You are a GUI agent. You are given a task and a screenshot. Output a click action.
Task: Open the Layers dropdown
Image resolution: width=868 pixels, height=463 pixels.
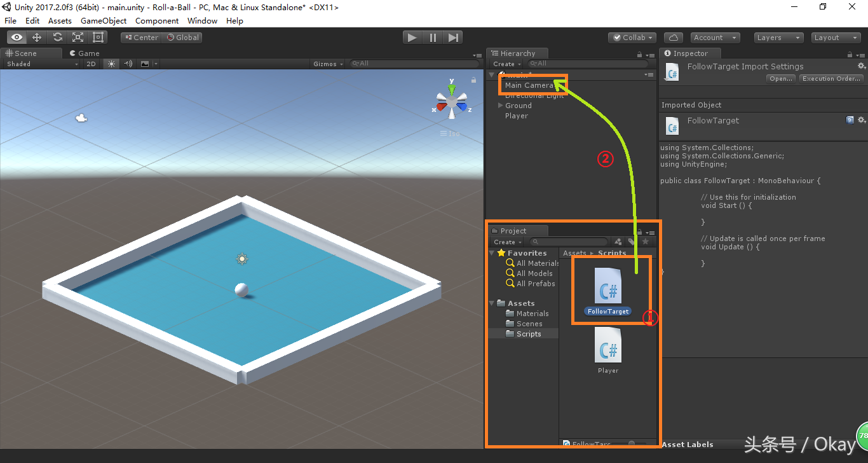pyautogui.click(x=779, y=38)
